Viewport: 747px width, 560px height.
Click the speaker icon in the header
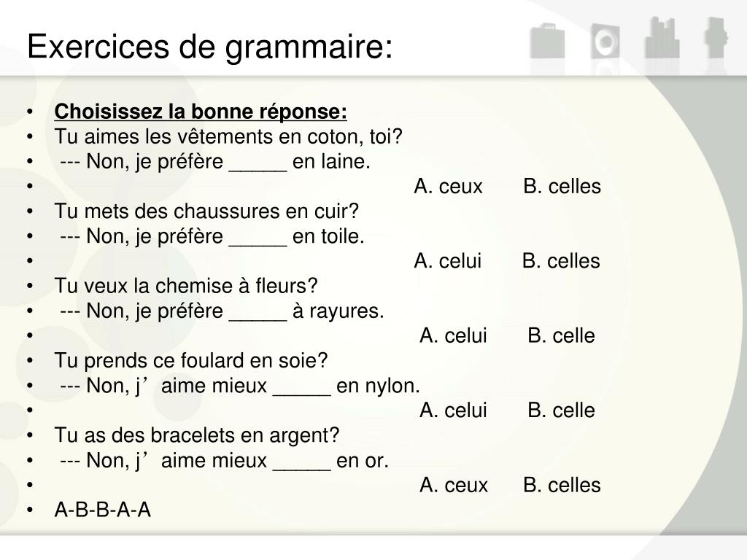605,41
